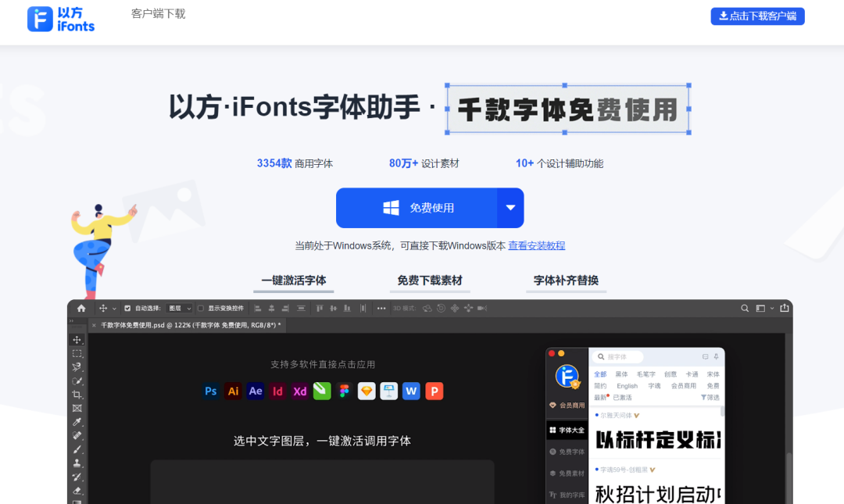Image resolution: width=844 pixels, height=504 pixels.
Task: Click the Id InDesign app icon
Action: pos(277,391)
